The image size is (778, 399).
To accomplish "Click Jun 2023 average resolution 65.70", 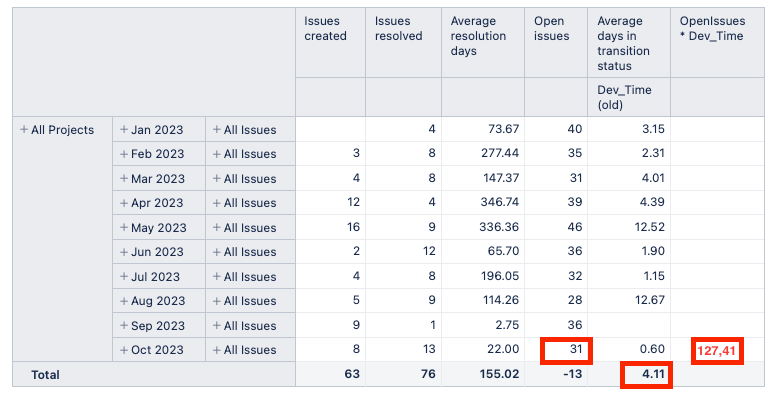I will (x=503, y=251).
